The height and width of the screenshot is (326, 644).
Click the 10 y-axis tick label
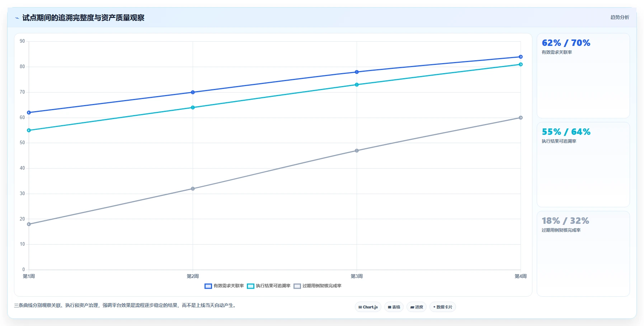22,244
